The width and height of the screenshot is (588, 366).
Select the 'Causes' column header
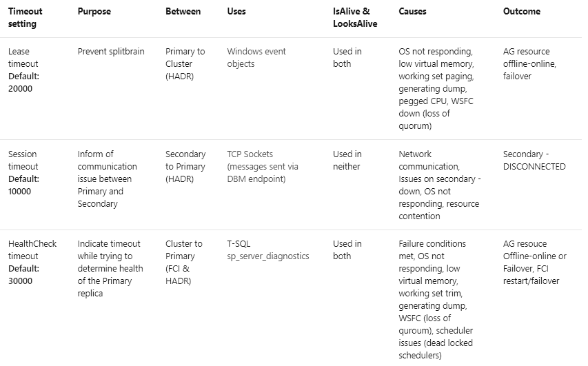pyautogui.click(x=412, y=11)
